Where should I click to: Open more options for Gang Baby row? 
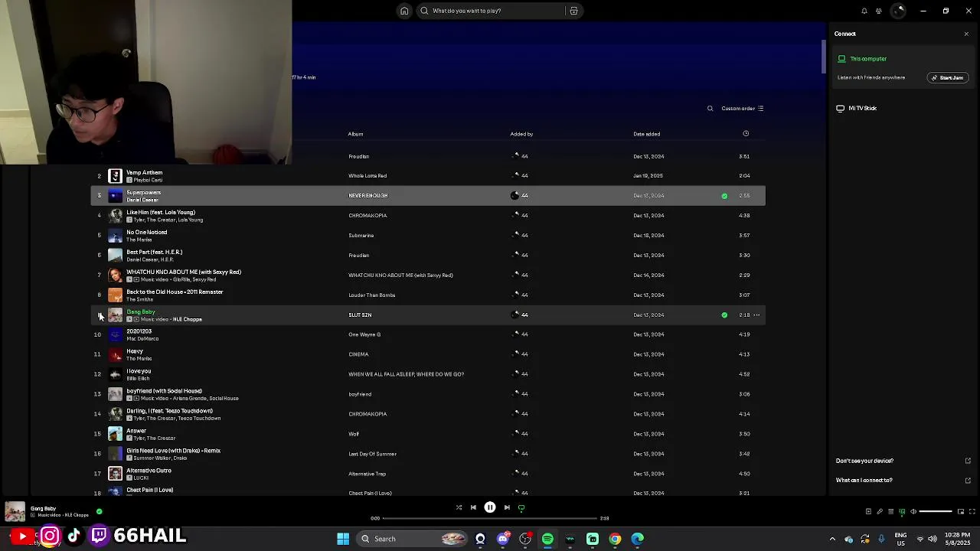756,315
